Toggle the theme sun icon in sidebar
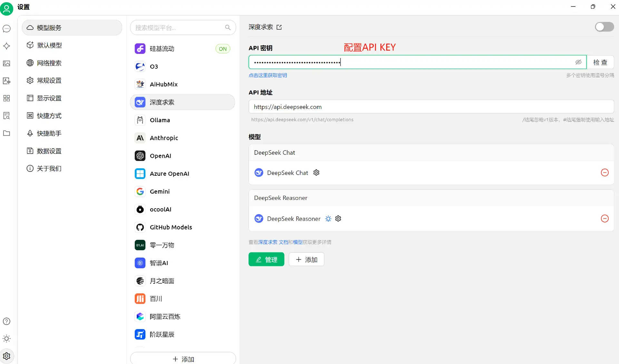619x364 pixels. 6,339
